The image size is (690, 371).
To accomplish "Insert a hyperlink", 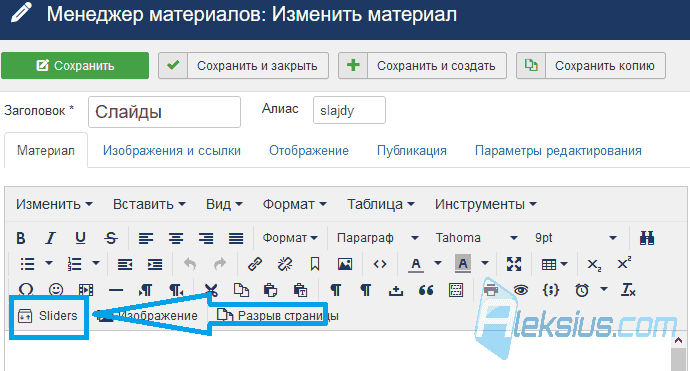I will click(x=255, y=264).
